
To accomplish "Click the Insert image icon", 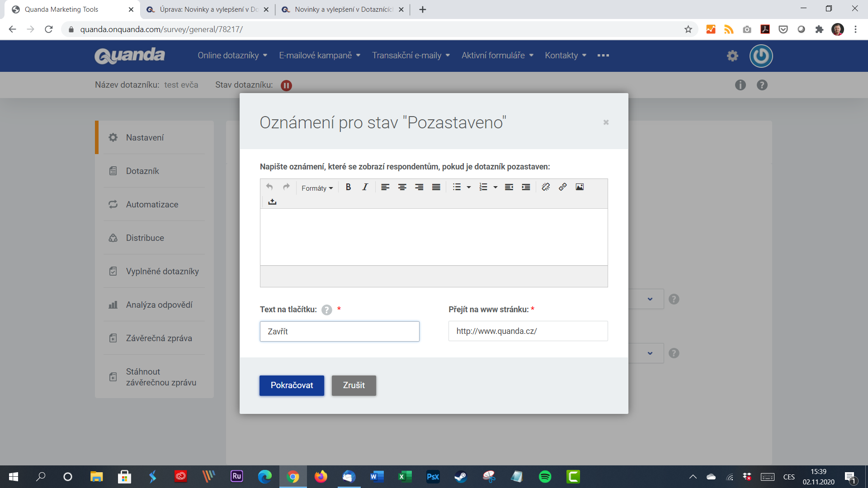I will [579, 187].
